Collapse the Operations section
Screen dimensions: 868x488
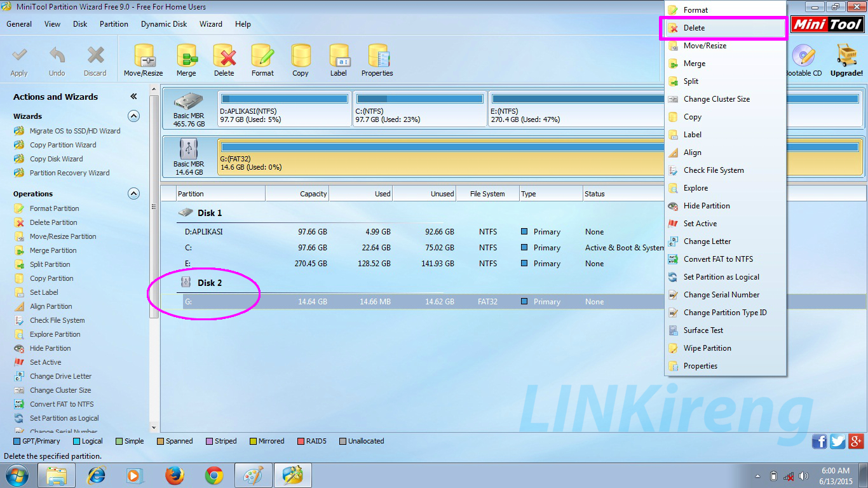click(x=133, y=194)
